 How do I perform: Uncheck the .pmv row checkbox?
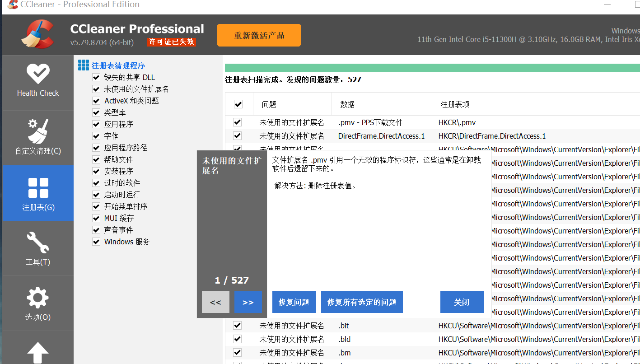(237, 122)
